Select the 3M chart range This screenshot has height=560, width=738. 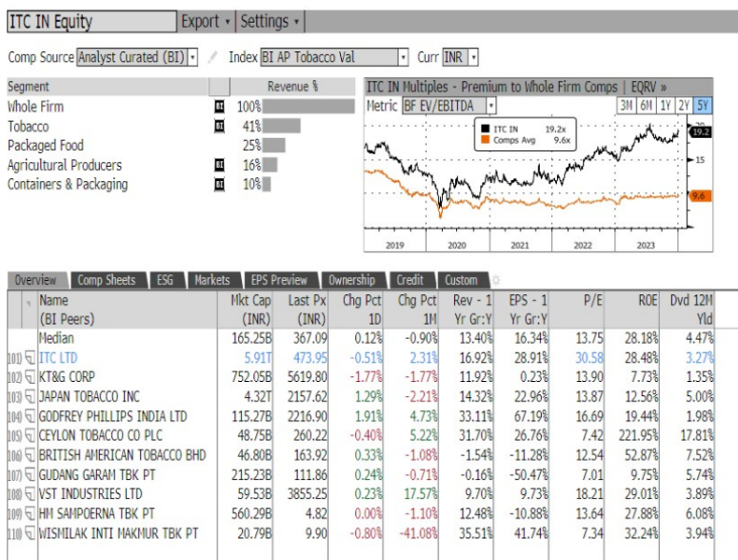(x=626, y=106)
